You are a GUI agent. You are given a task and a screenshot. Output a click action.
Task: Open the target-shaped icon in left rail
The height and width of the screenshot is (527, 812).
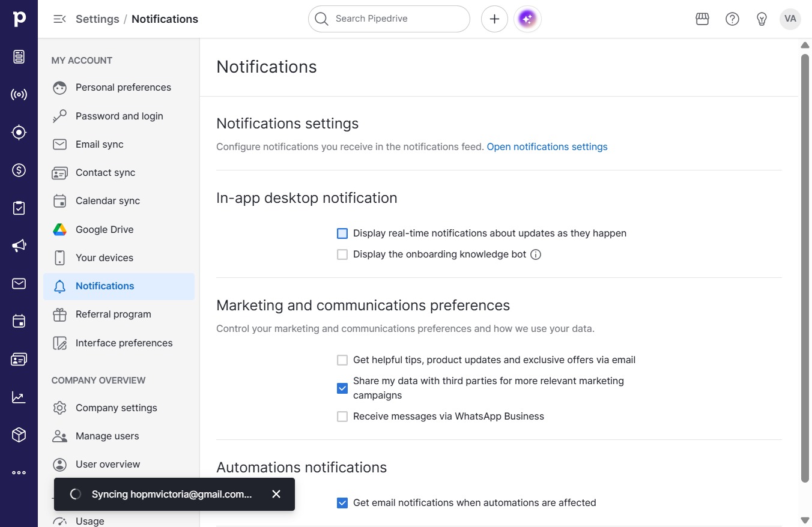(19, 132)
